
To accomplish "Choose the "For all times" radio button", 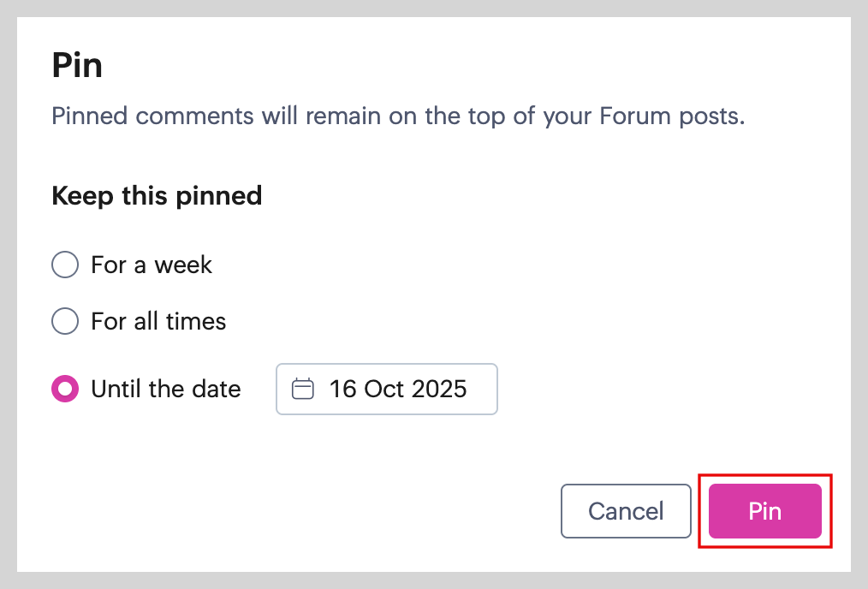I will coord(65,322).
